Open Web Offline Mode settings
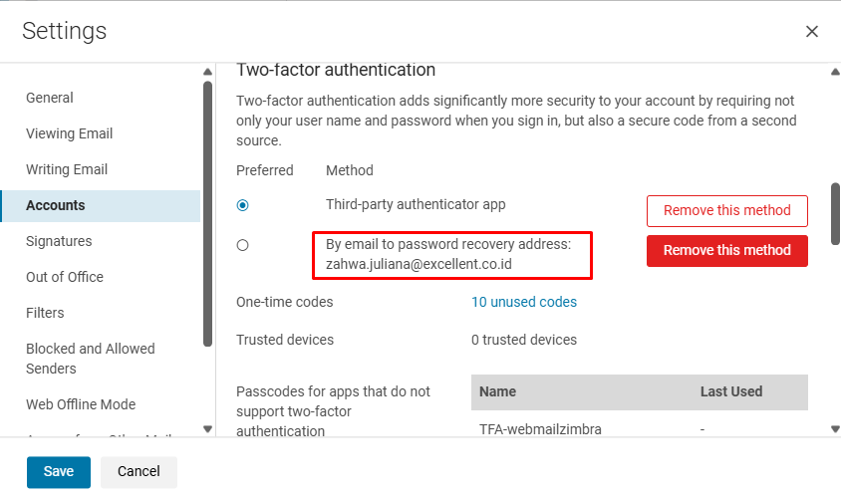This screenshot has width=841, height=504. (x=81, y=404)
